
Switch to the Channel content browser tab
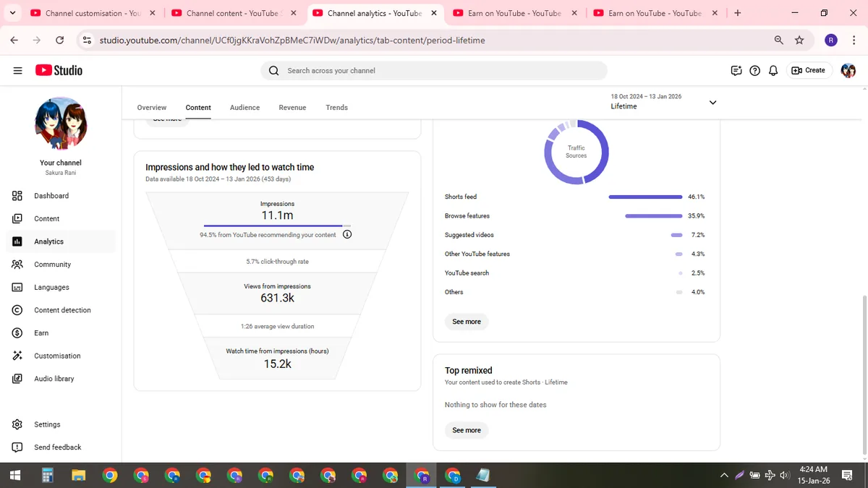click(235, 13)
